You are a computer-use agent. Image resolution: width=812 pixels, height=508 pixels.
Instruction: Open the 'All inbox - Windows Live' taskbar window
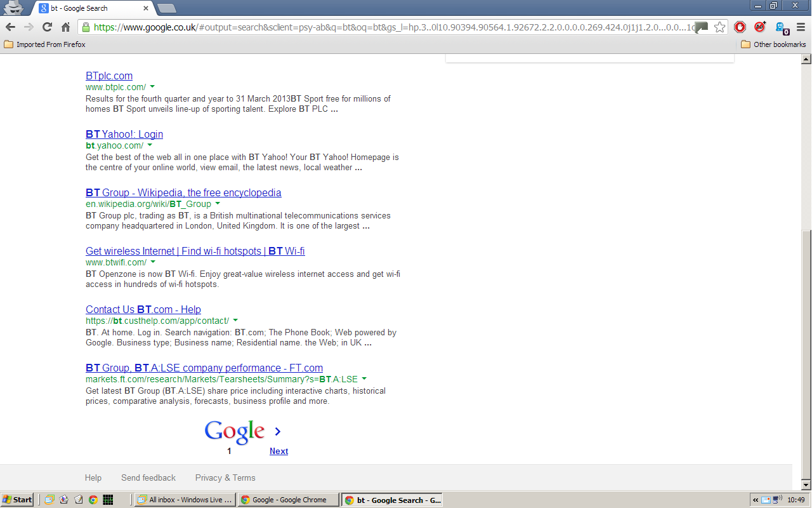(x=185, y=500)
